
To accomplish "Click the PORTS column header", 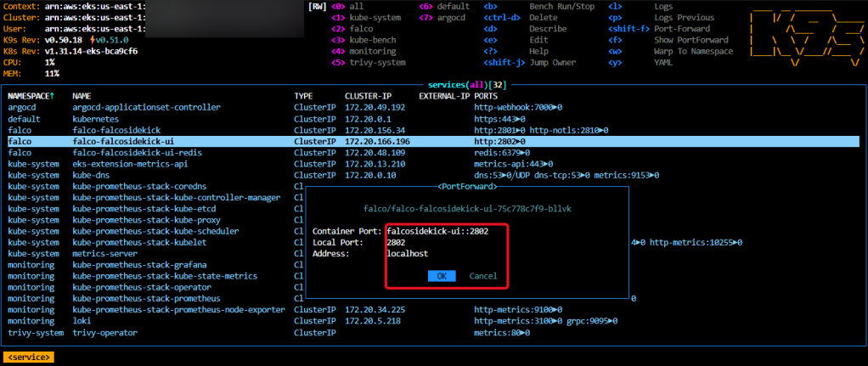I will [486, 96].
